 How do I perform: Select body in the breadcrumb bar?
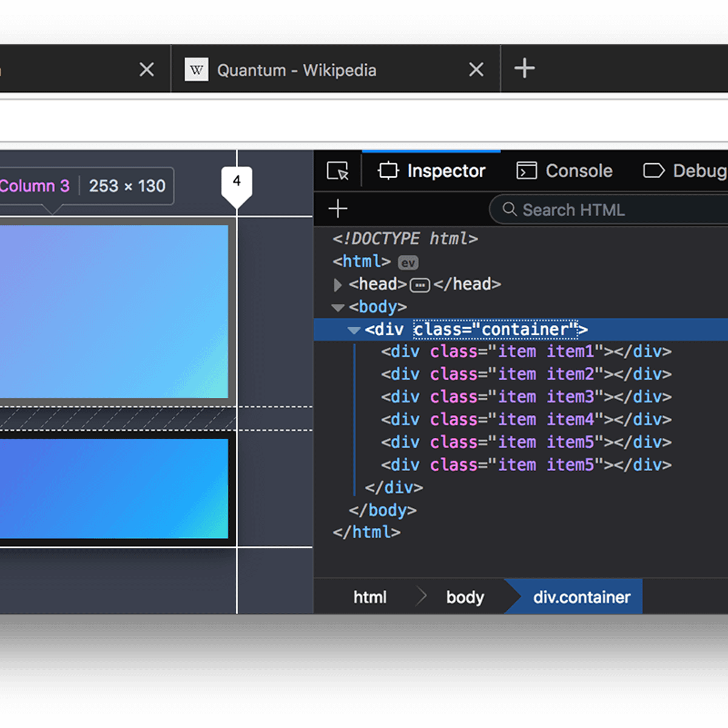point(464,596)
